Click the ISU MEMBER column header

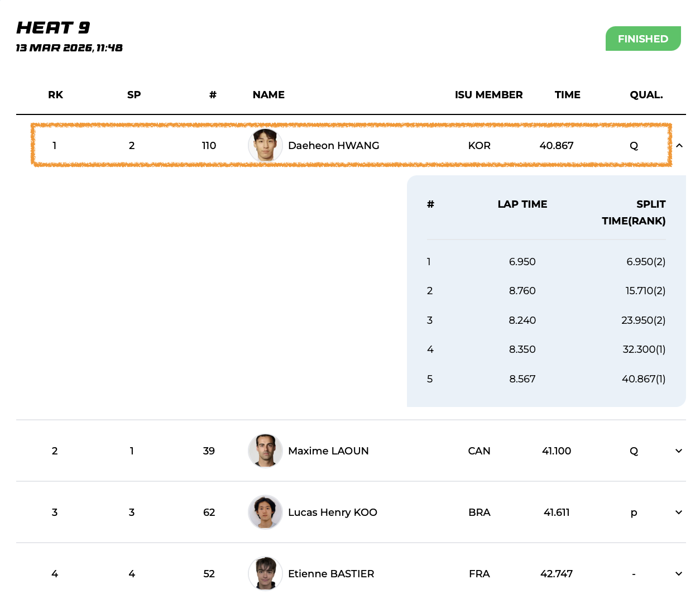pyautogui.click(x=488, y=95)
